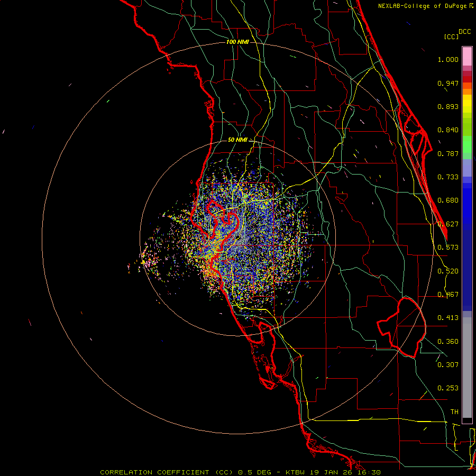This screenshot has width=476, height=476.
Task: Click the 1.000 legend value
Action: pos(448,59)
